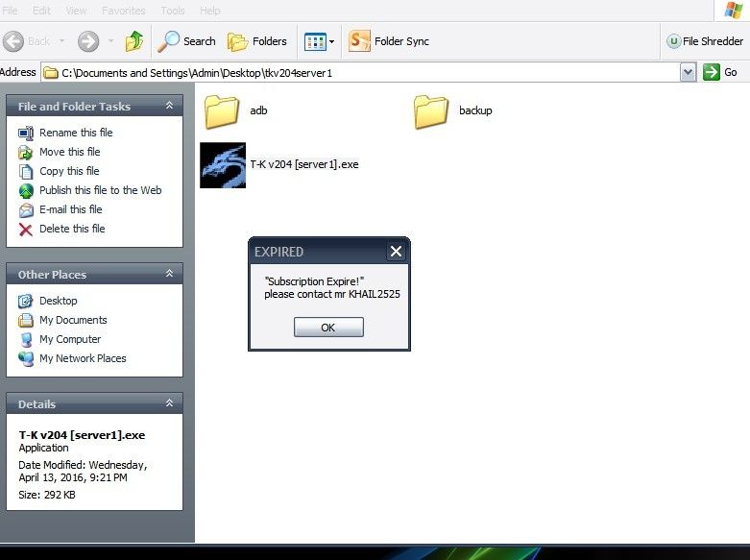The image size is (750, 560).
Task: Expand the address bar dropdown
Action: [x=688, y=72]
